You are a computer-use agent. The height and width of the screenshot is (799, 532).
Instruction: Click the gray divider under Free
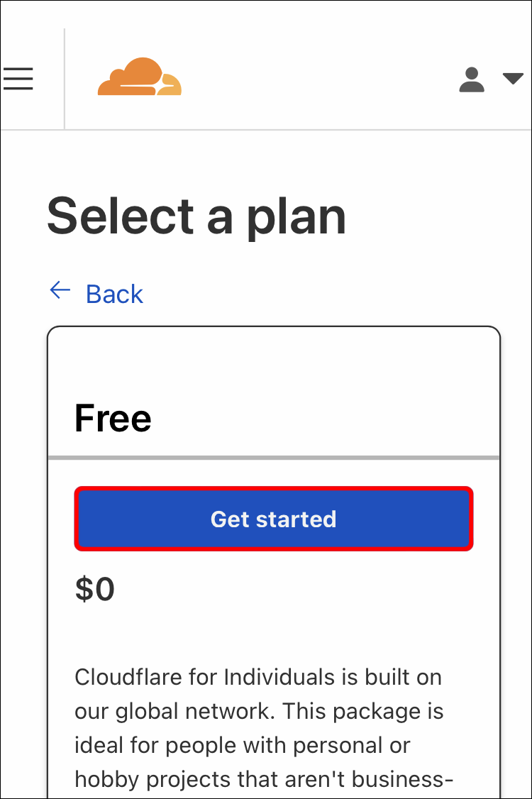[274, 458]
